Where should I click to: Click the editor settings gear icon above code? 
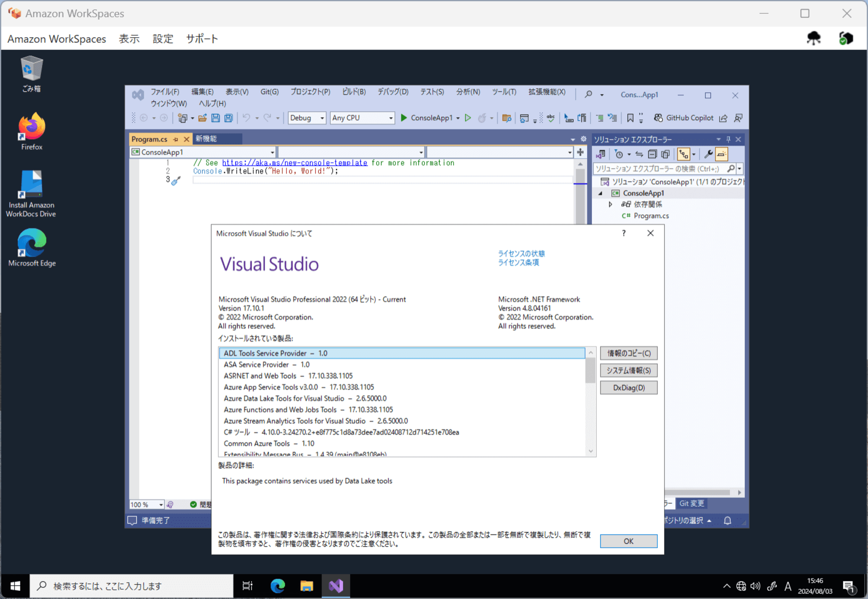(583, 139)
